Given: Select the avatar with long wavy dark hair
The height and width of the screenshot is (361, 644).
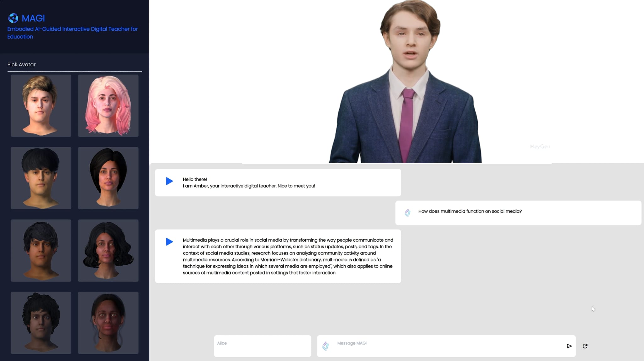Looking at the screenshot, I should tap(108, 250).
